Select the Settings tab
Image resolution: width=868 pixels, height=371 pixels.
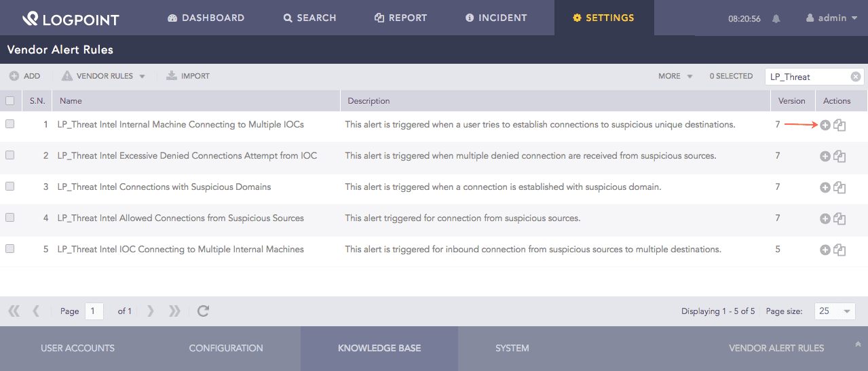[603, 18]
